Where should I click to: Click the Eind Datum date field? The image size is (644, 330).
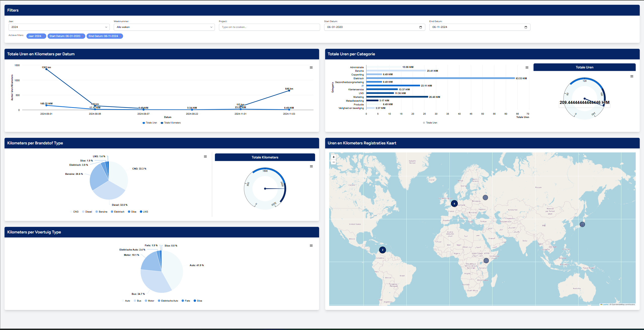480,27
